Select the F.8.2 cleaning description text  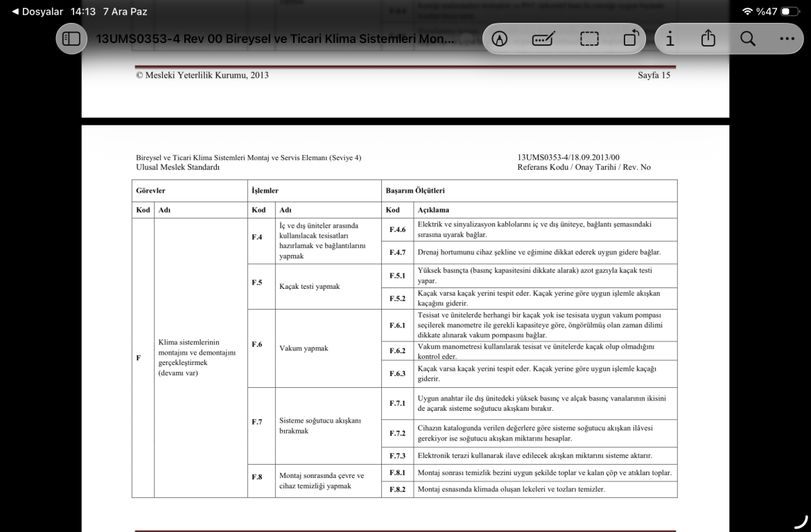point(511,490)
